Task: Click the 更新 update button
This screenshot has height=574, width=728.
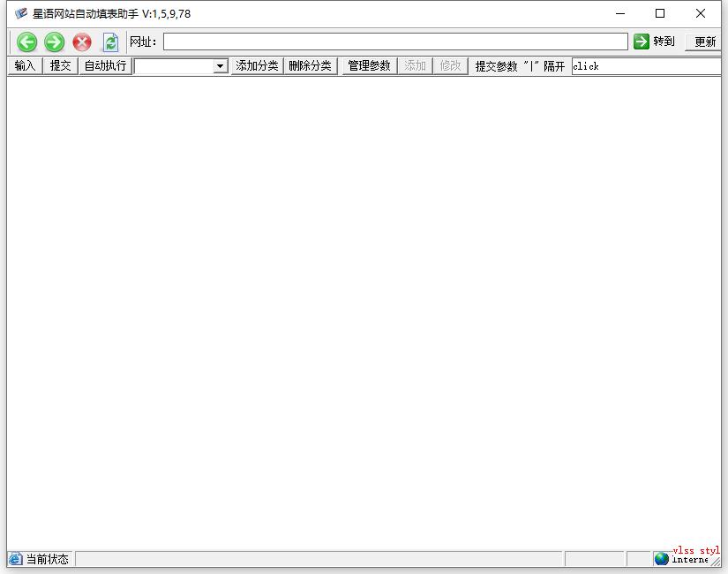Action: coord(705,42)
